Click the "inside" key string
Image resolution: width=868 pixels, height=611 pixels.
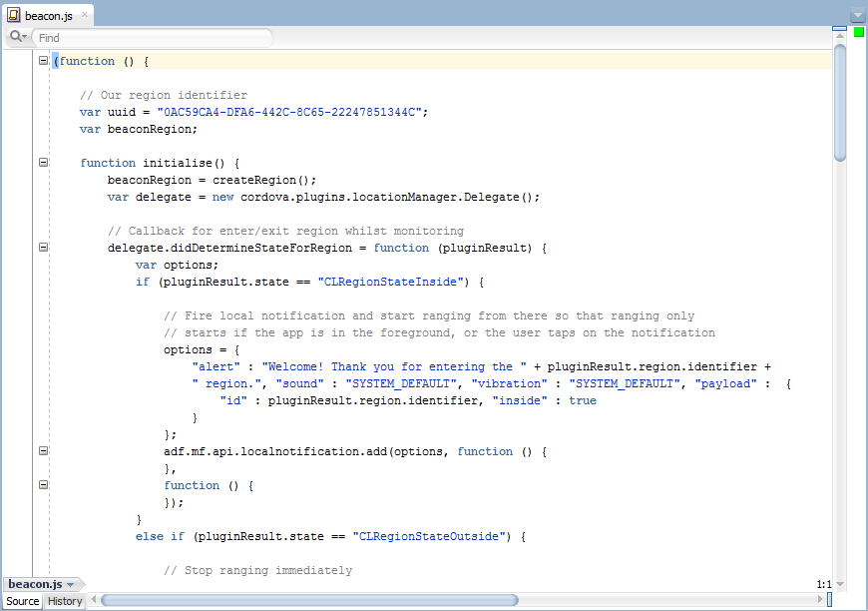(x=520, y=400)
